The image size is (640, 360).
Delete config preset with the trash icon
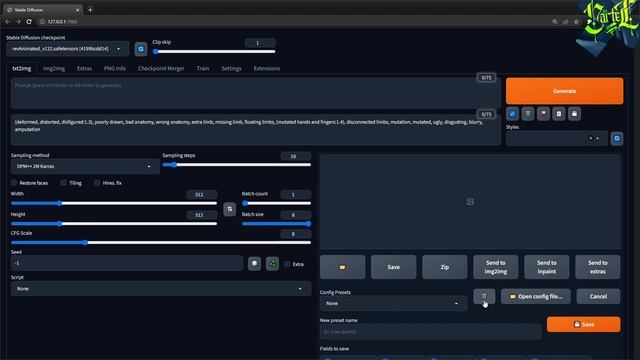tap(484, 296)
